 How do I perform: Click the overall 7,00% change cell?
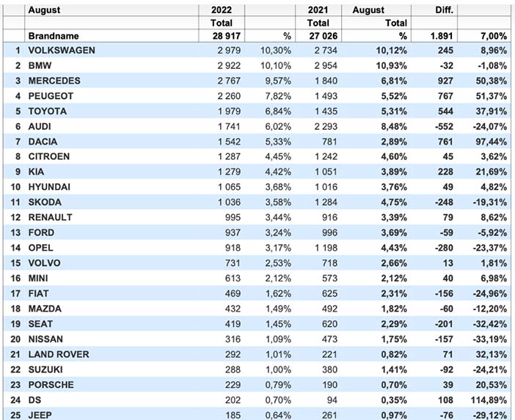[494, 36]
